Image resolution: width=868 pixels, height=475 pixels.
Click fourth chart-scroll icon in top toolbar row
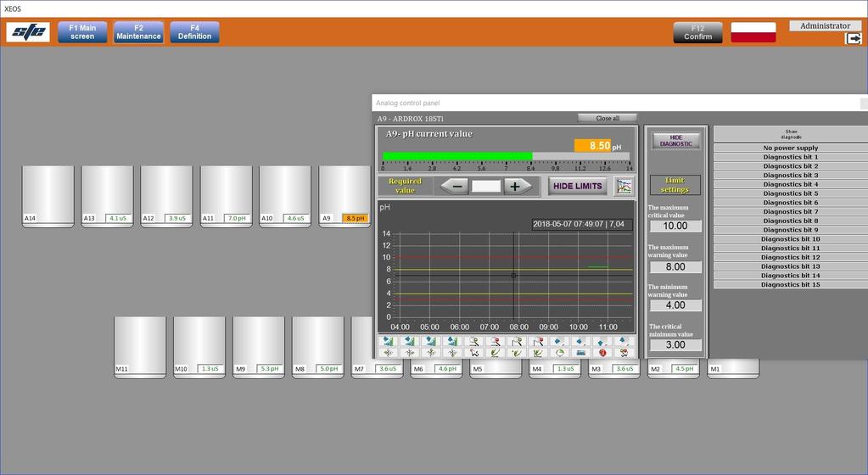452,341
